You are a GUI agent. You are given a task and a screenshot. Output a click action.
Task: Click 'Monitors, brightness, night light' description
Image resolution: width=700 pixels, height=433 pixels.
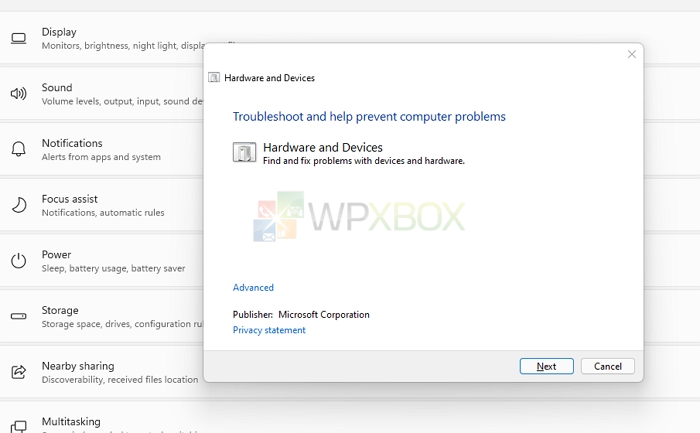point(123,46)
